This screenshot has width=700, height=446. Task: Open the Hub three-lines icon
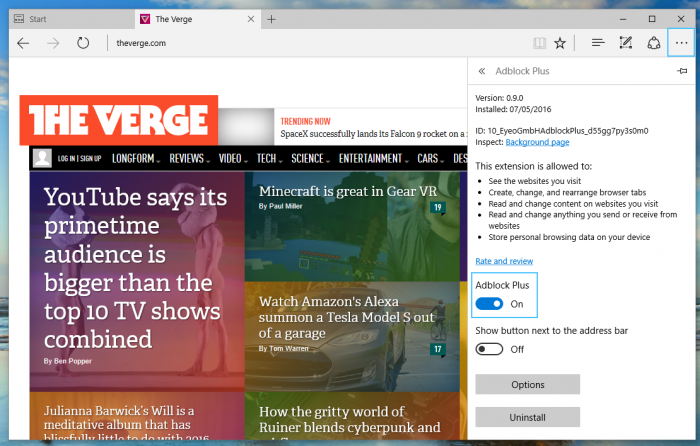[598, 43]
